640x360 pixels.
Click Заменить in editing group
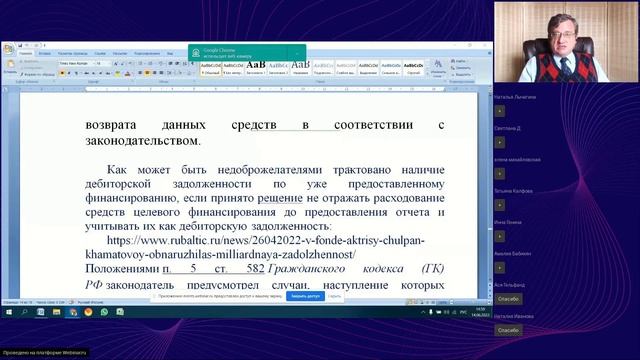[x=461, y=68]
